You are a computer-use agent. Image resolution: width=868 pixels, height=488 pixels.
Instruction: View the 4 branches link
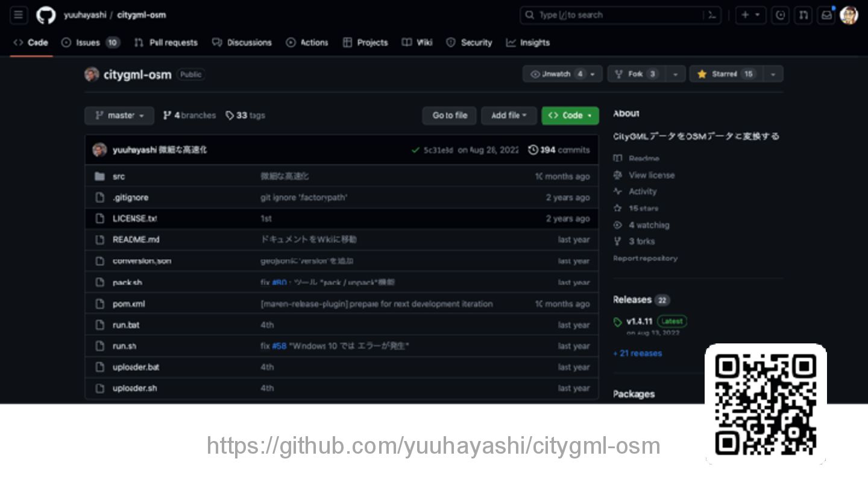tap(189, 116)
